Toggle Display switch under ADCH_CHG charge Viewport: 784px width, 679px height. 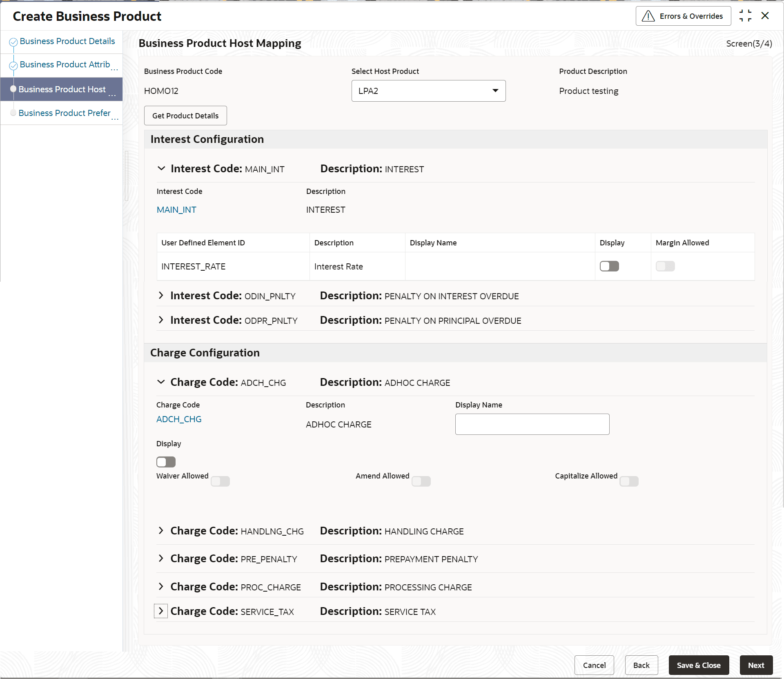(x=166, y=462)
